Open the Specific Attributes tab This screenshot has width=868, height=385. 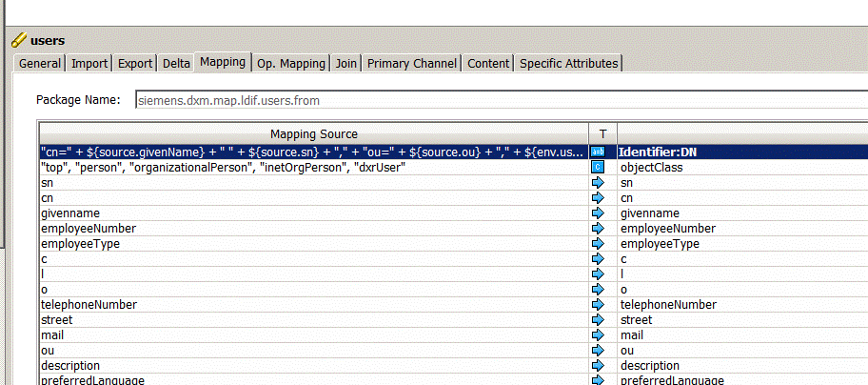pos(569,64)
